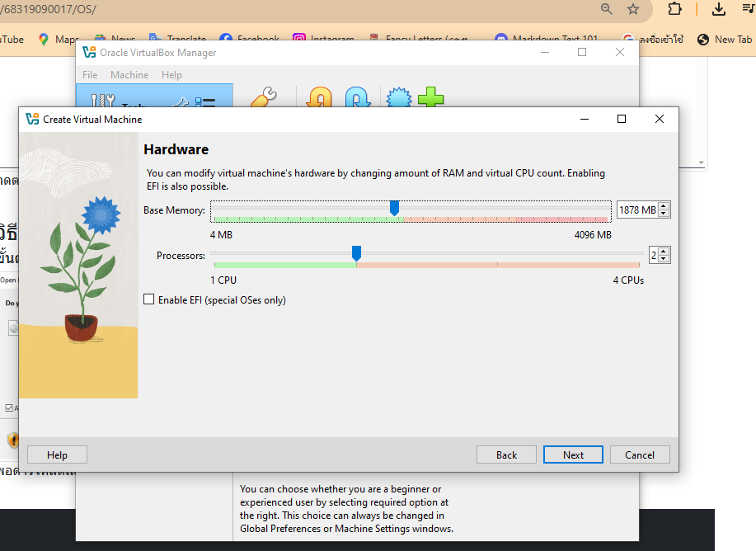
Task: Increase Base Memory with the up arrow
Action: coord(664,206)
